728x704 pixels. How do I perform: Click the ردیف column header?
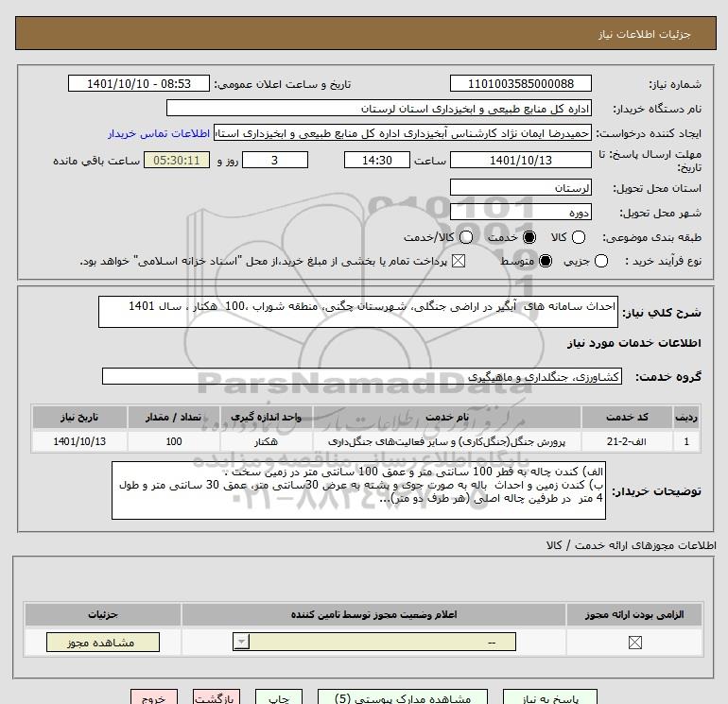coord(686,417)
